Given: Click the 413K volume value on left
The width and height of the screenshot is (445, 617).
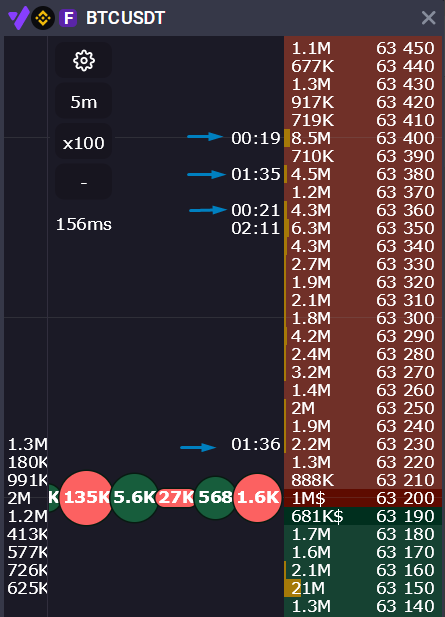Looking at the screenshot, I should point(28,534).
